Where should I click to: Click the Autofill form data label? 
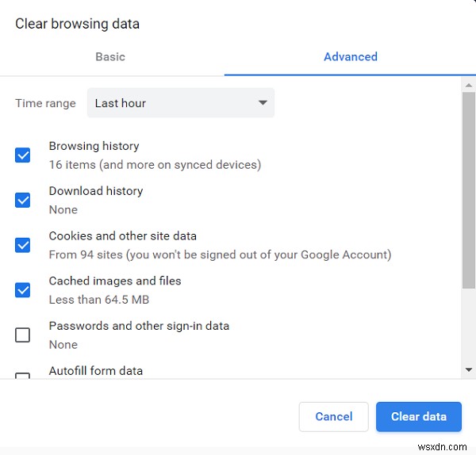tap(96, 371)
